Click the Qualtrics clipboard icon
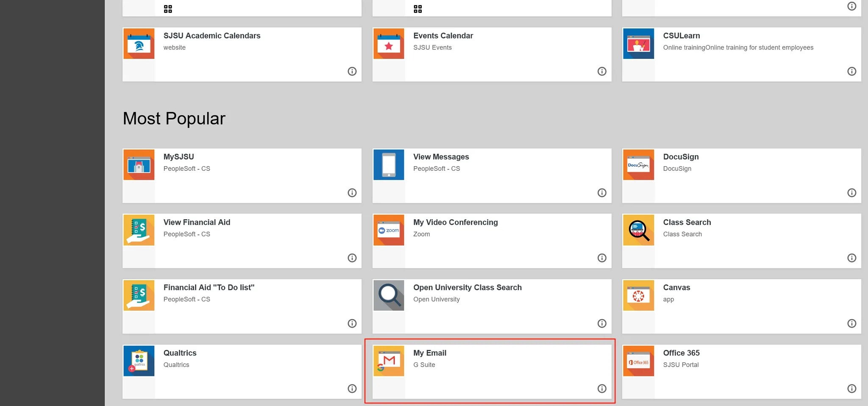The height and width of the screenshot is (406, 868). [139, 361]
